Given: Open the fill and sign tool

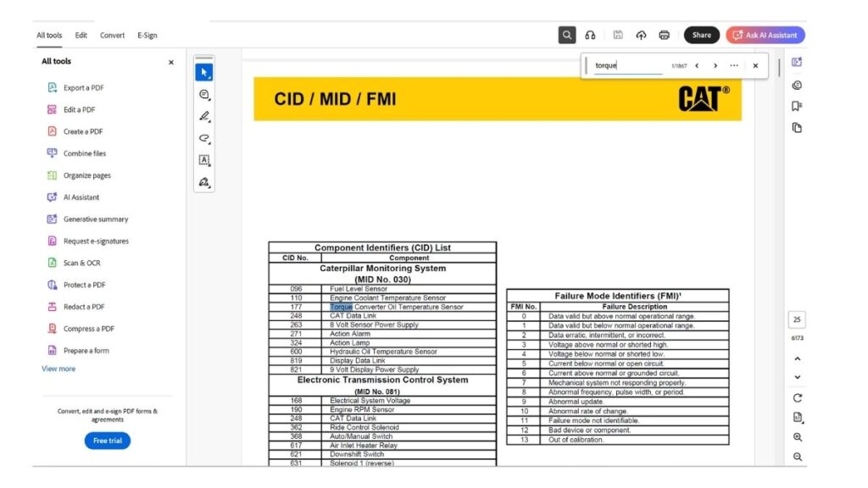Looking at the screenshot, I should [203, 182].
